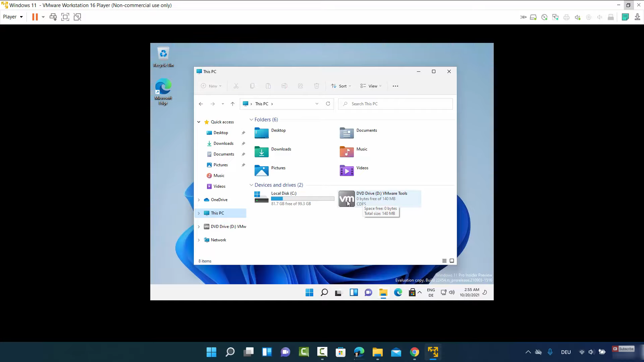Click the Unity mode icon in VMware toolbar
The image size is (644, 362).
coord(77,17)
